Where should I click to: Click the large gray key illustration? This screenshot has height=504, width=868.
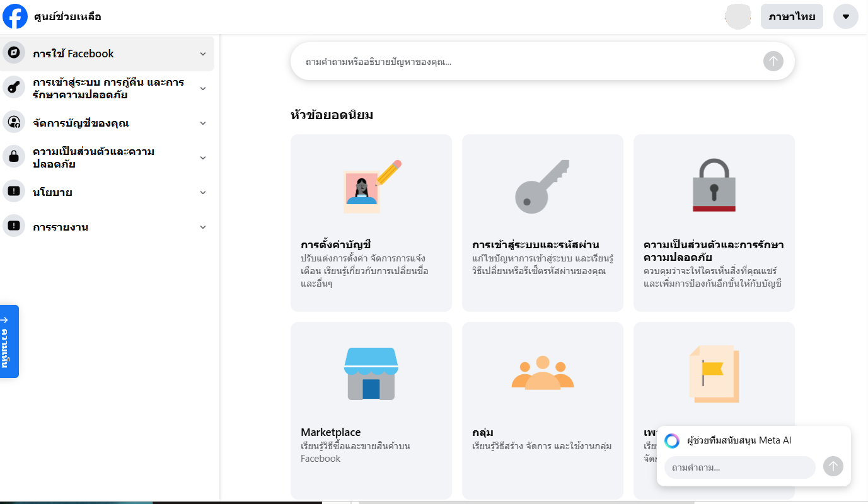coord(542,186)
